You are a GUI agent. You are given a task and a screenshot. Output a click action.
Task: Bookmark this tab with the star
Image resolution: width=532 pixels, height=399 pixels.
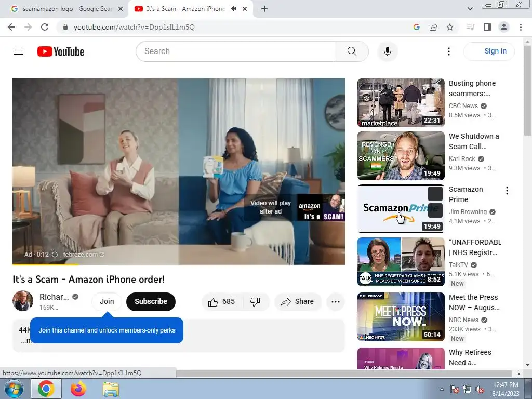point(450,27)
